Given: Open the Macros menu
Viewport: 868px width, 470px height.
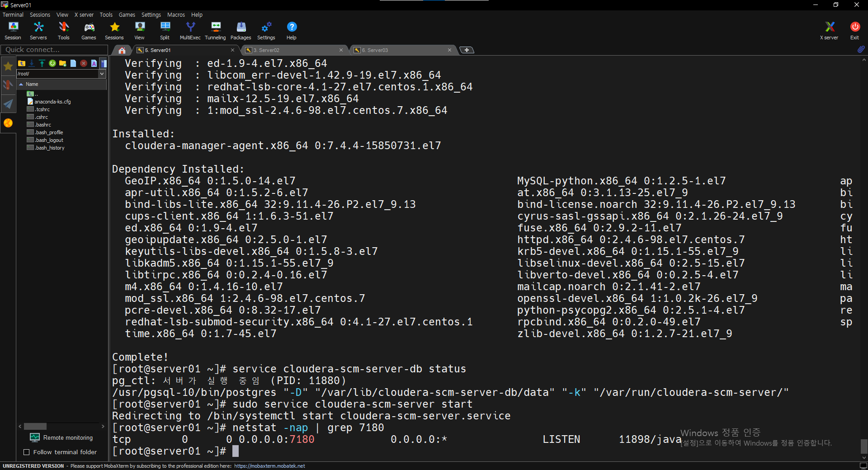Looking at the screenshot, I should click(176, 14).
